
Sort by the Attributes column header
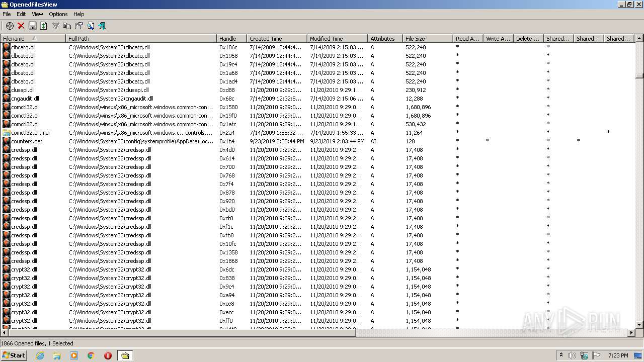click(385, 38)
